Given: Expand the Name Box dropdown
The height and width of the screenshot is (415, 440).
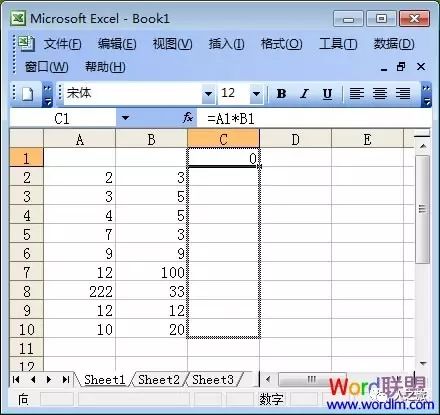Looking at the screenshot, I should (125, 118).
